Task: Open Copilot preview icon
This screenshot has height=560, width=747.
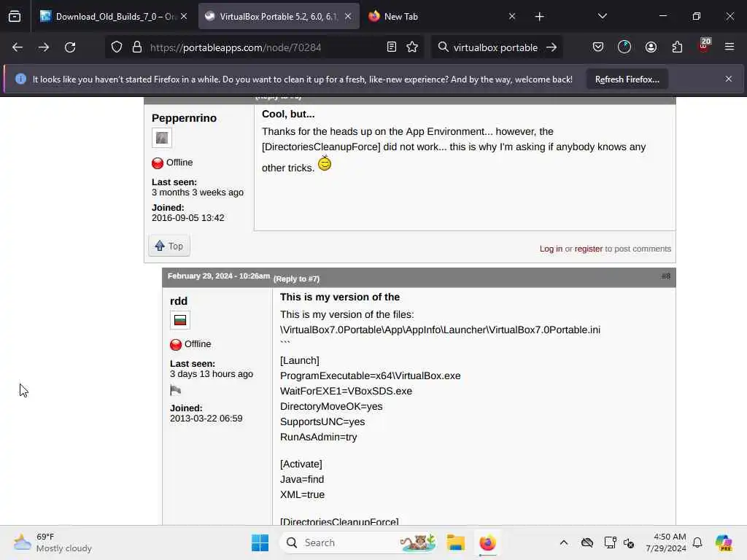Action: click(x=724, y=542)
